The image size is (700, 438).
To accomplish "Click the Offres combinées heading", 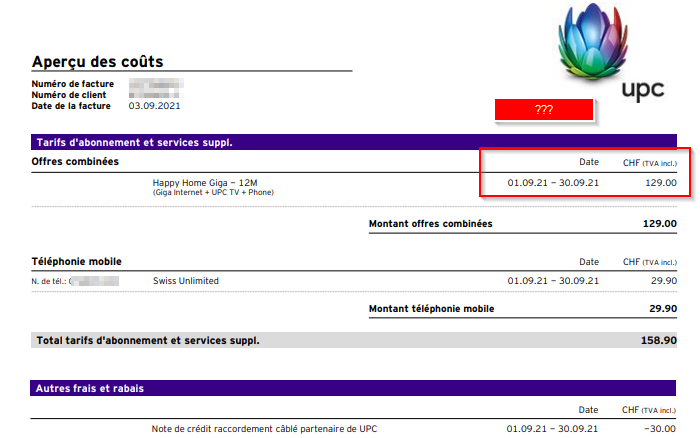I will pos(75,161).
